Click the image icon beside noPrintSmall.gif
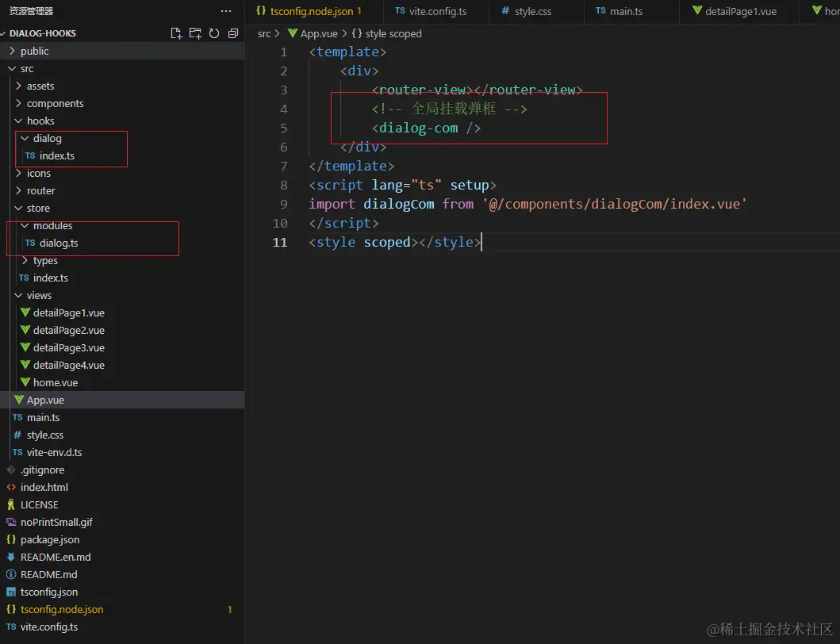 click(11, 522)
